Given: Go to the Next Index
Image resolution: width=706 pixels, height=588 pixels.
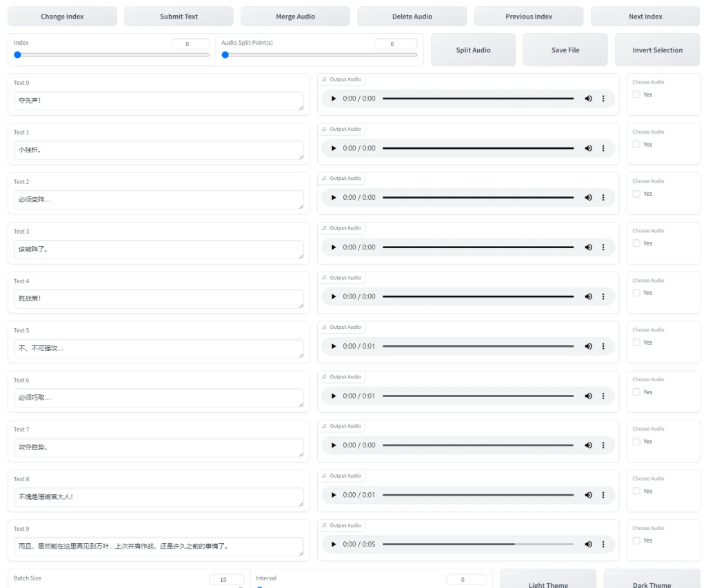Looking at the screenshot, I should (645, 17).
